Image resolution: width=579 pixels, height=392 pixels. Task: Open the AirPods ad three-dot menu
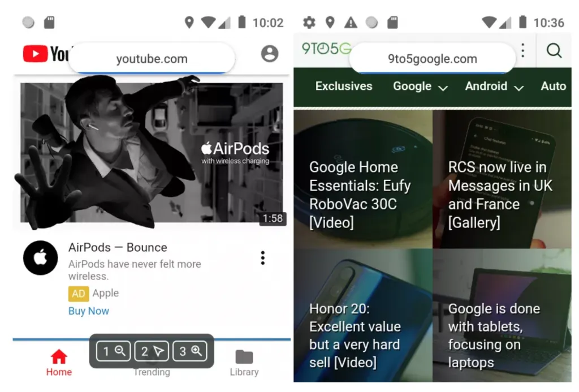coord(262,258)
